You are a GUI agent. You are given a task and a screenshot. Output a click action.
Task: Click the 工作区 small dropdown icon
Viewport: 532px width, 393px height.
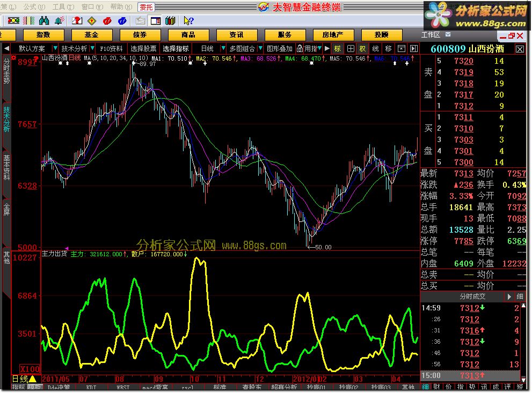(448, 34)
